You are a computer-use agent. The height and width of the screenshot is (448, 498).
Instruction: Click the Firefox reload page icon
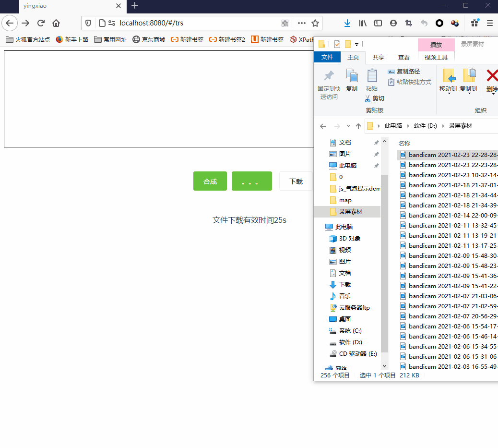(x=41, y=23)
